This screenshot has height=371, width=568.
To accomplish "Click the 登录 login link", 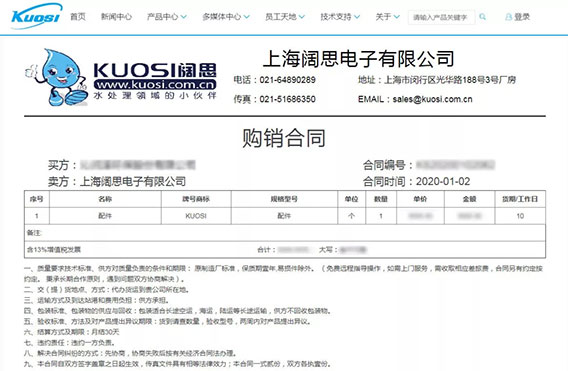I will coord(522,17).
